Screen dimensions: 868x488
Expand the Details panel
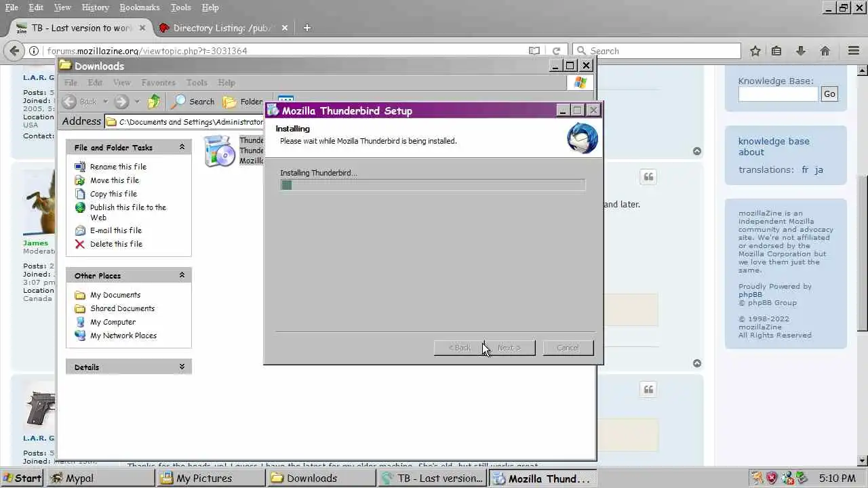tap(182, 367)
